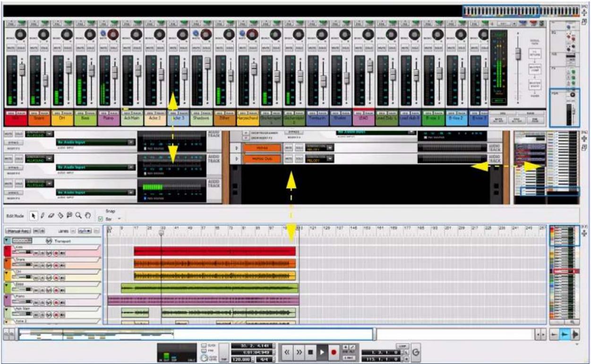Stop playback with the stop button

point(310,352)
